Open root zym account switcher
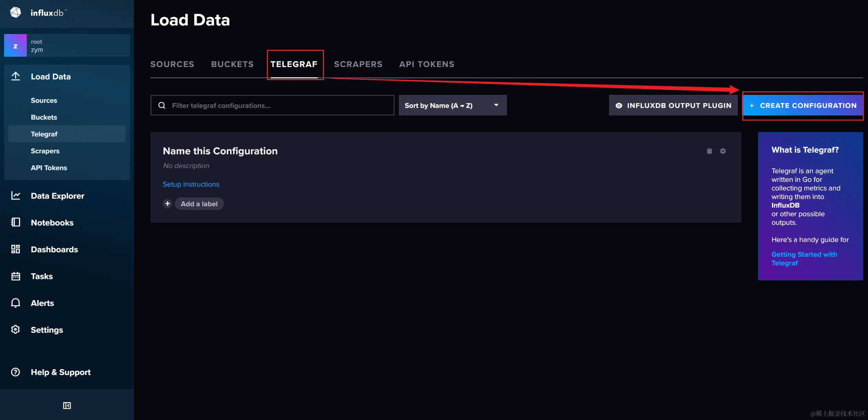Screen dimensions: 868x420 (67, 45)
